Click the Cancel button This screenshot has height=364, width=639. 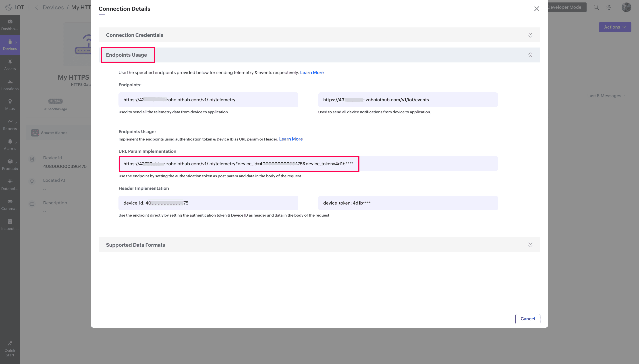click(527, 319)
